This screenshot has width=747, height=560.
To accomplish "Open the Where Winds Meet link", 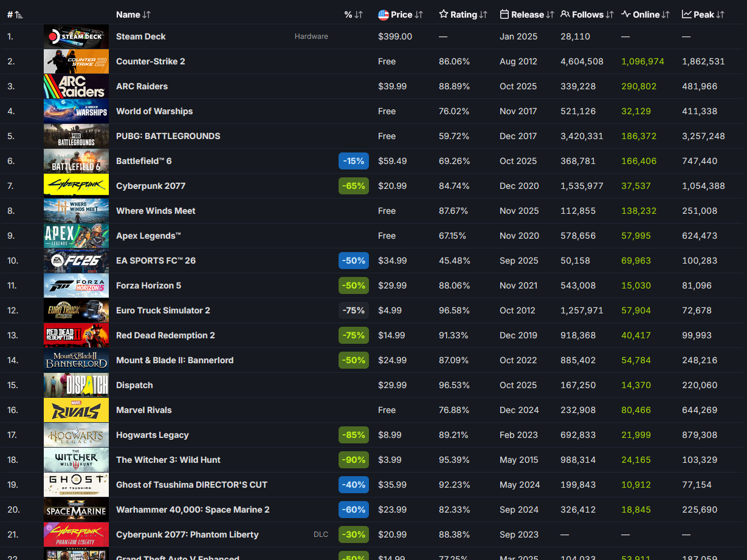I will click(156, 211).
